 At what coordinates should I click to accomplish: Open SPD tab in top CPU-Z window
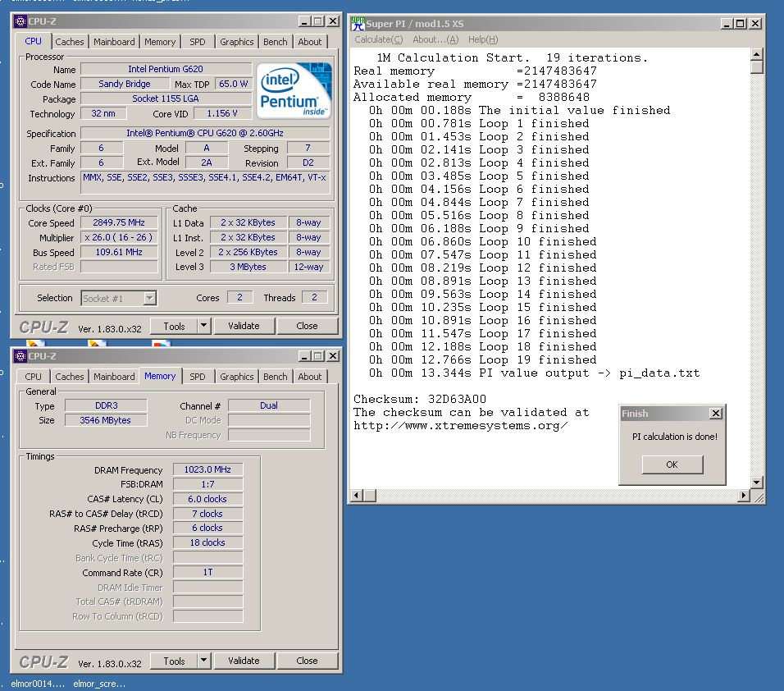(198, 42)
